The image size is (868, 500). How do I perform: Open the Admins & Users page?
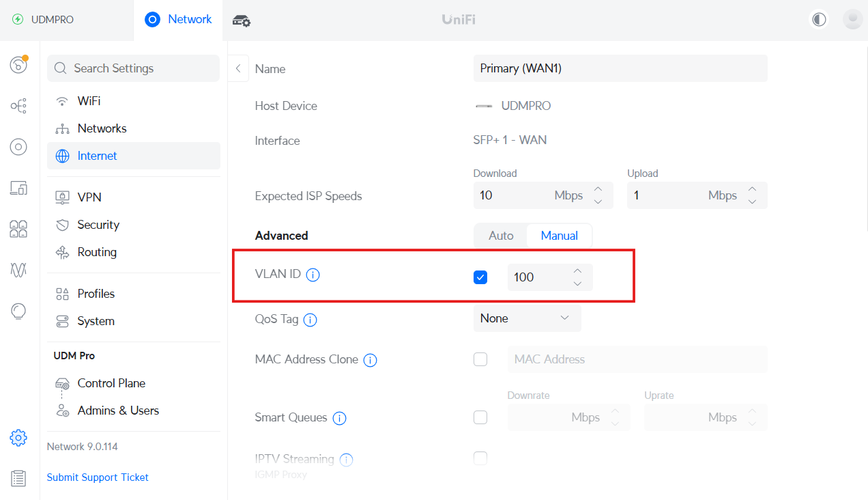pyautogui.click(x=118, y=411)
